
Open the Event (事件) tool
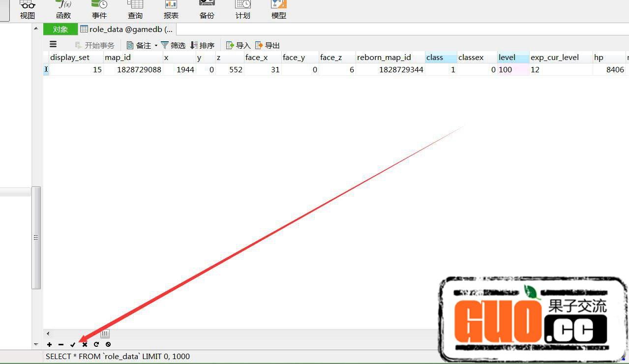tap(99, 9)
